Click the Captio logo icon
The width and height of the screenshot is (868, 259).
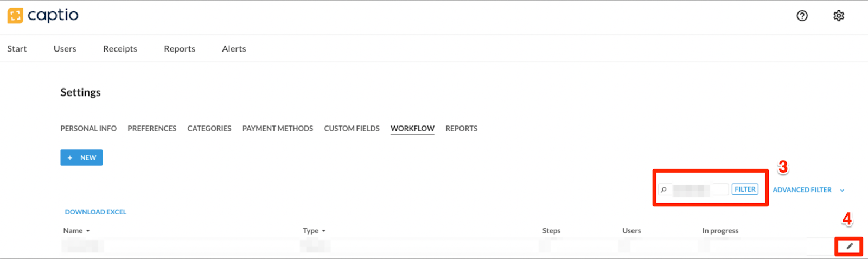(15, 16)
